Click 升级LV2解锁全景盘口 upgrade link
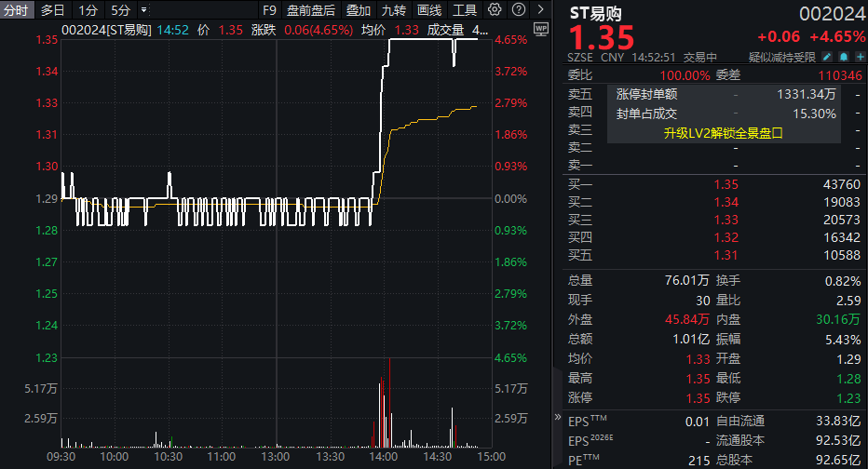 click(x=723, y=132)
